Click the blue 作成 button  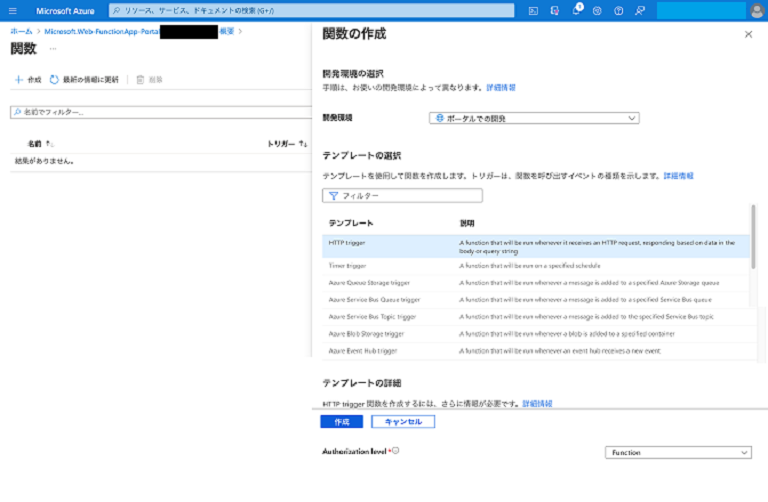tap(341, 422)
